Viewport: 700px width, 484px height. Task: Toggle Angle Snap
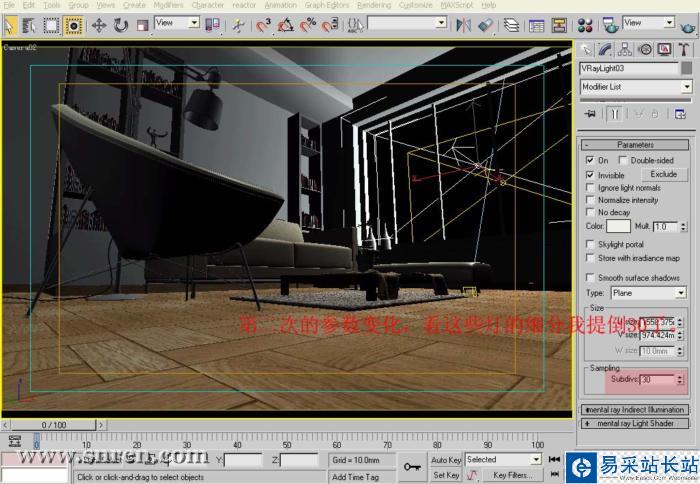[x=286, y=25]
